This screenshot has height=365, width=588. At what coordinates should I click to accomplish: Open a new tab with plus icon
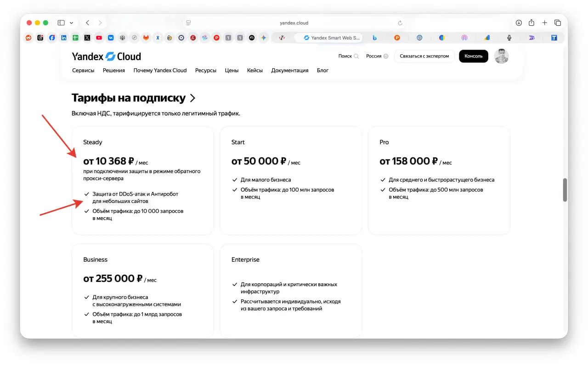[x=544, y=22]
